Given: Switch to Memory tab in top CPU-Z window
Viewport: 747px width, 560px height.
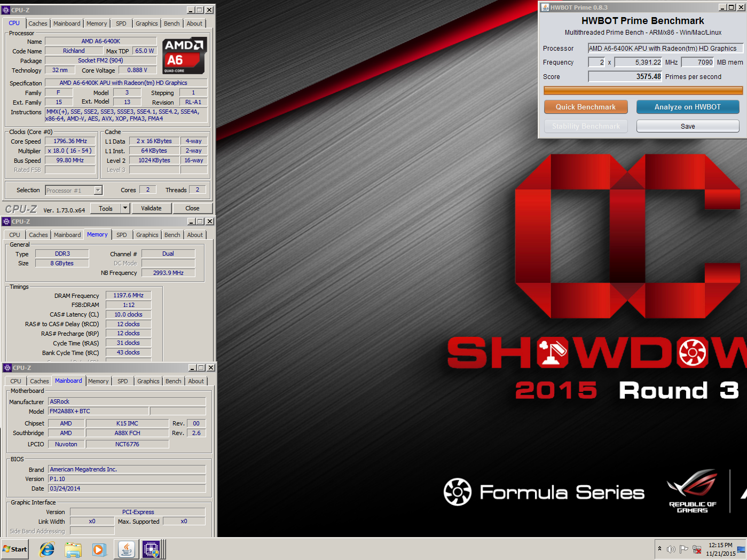Looking at the screenshot, I should [97, 23].
